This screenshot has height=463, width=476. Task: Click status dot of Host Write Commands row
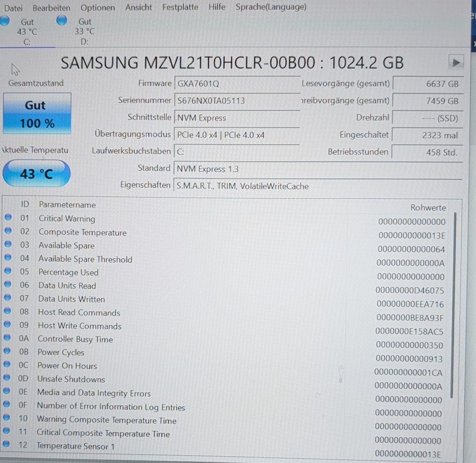click(7, 324)
